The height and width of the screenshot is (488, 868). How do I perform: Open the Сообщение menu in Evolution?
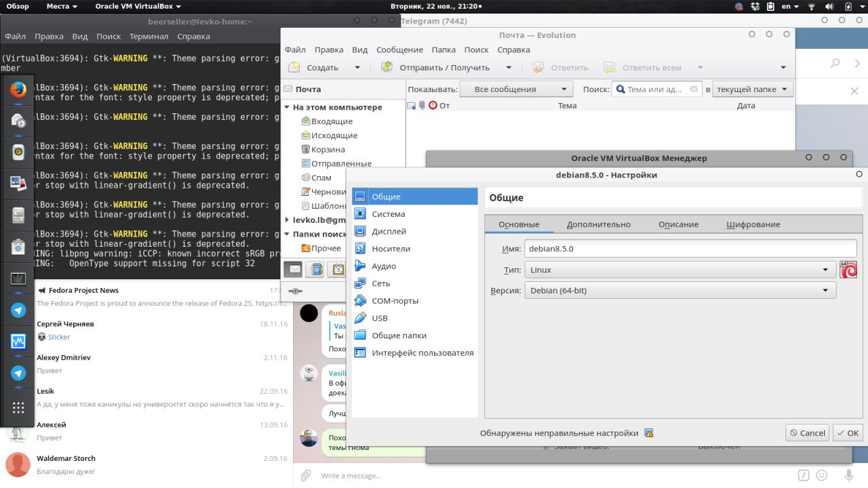(399, 49)
